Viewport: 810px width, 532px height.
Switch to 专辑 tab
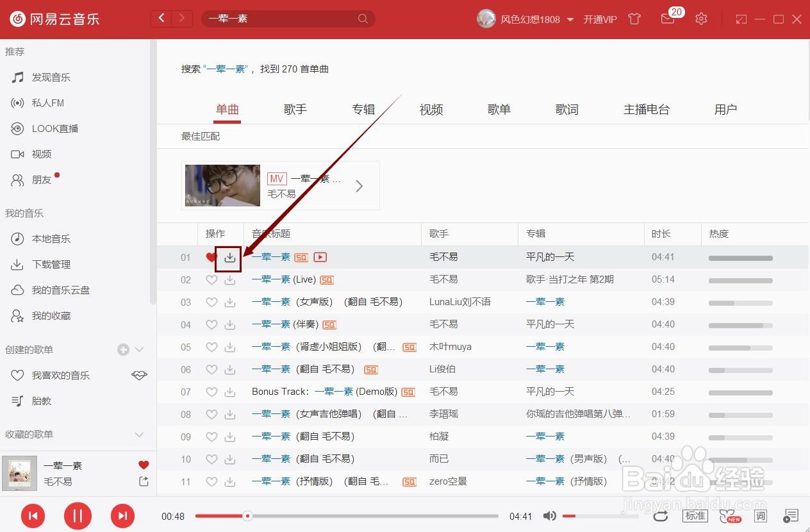[x=363, y=110]
